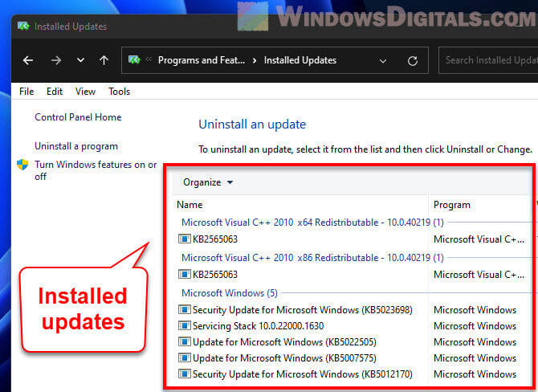
Task: Open the address bar history dropdown
Action: tap(383, 61)
